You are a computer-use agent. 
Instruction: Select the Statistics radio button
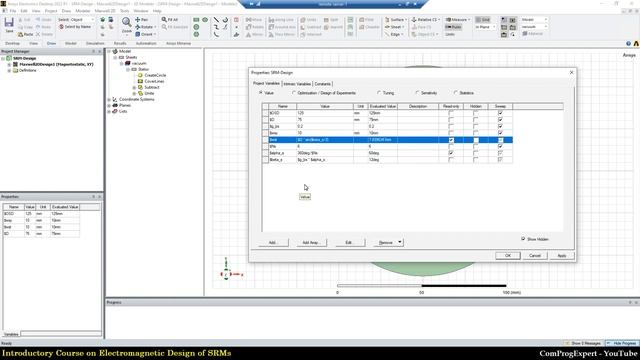tap(456, 93)
